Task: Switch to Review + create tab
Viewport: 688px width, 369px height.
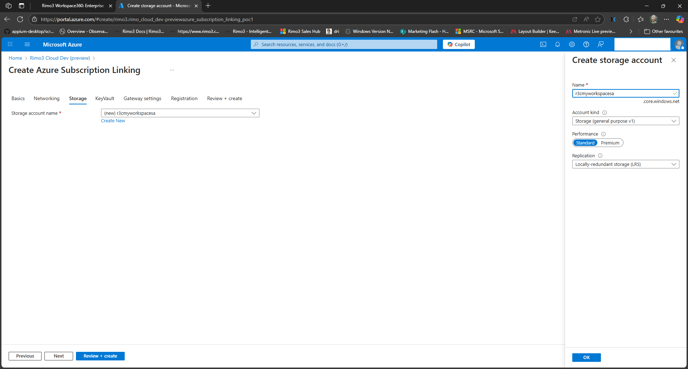Action: tap(224, 98)
